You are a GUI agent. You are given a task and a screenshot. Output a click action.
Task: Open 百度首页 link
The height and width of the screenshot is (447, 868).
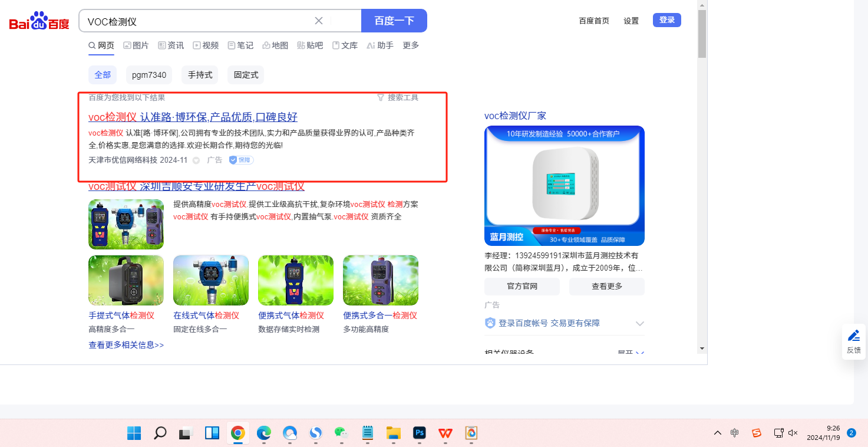(x=594, y=21)
